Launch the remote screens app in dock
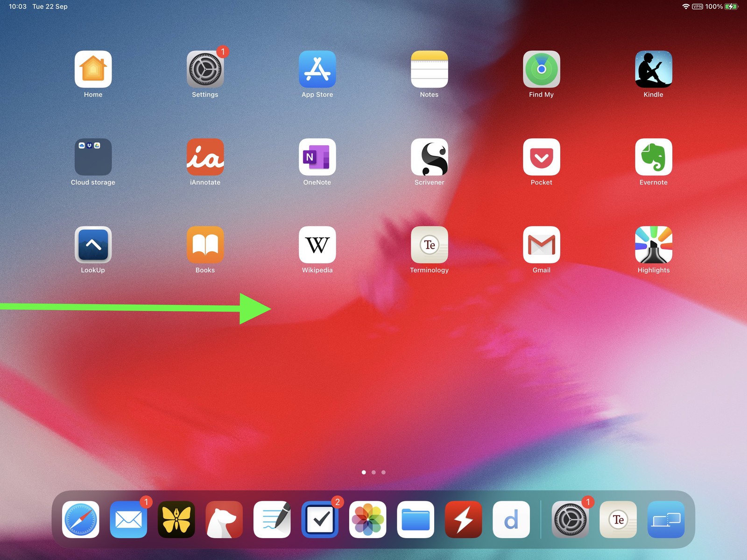Image resolution: width=747 pixels, height=560 pixels. coord(666,519)
